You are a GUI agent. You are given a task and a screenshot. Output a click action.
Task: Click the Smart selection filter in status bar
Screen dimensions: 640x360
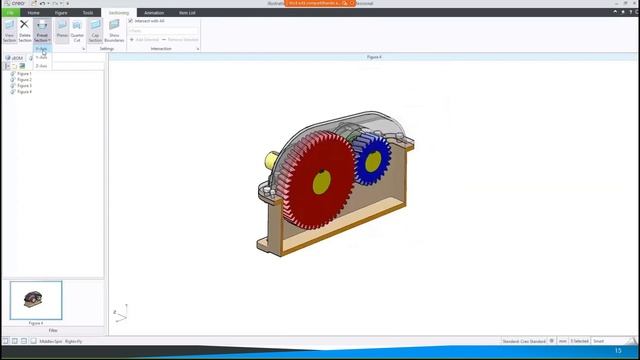pos(598,341)
